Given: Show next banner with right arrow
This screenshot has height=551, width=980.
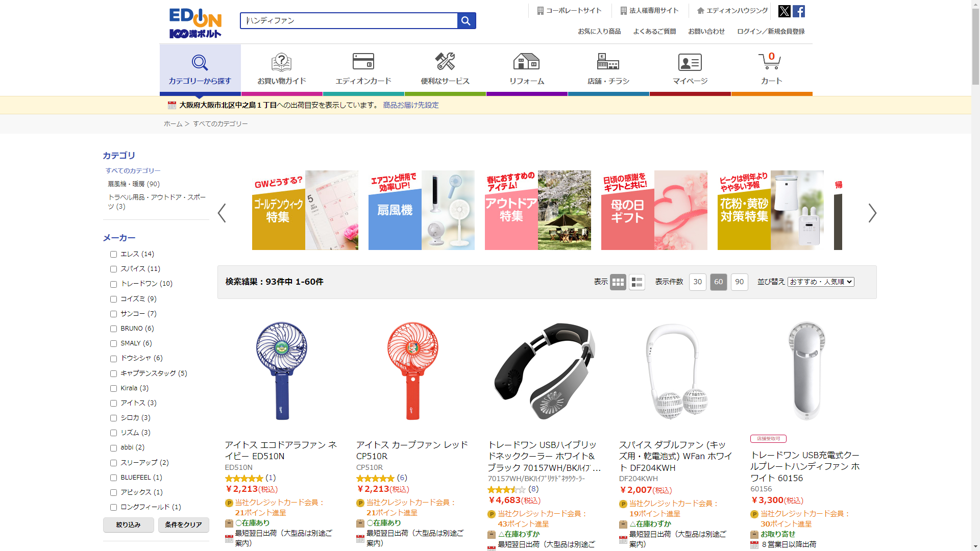Looking at the screenshot, I should click(x=872, y=213).
